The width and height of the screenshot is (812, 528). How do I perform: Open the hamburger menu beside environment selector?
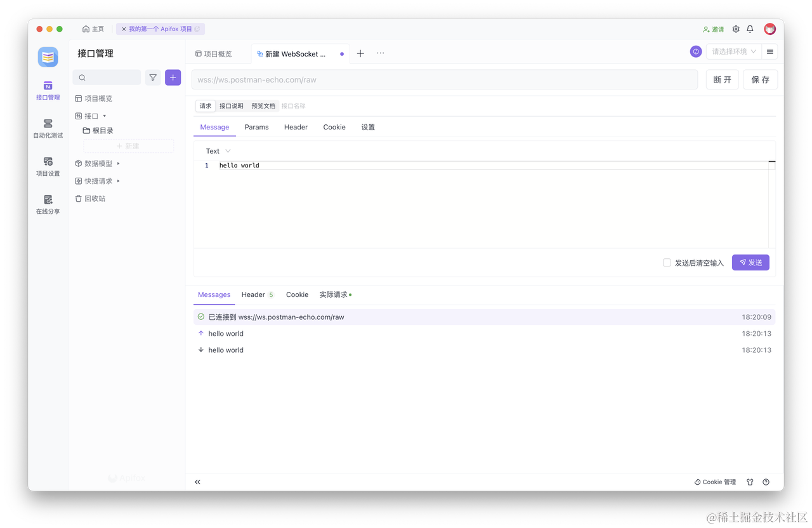[770, 51]
